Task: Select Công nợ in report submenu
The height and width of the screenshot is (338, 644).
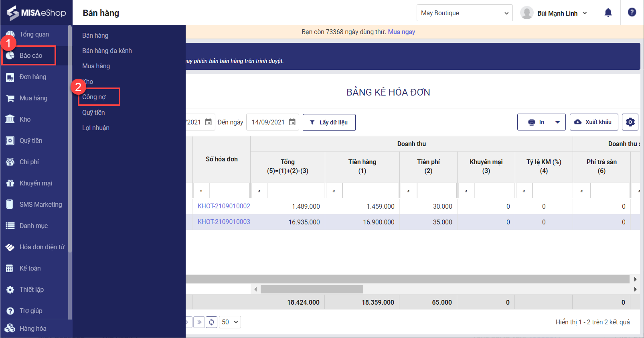Action: pyautogui.click(x=94, y=97)
